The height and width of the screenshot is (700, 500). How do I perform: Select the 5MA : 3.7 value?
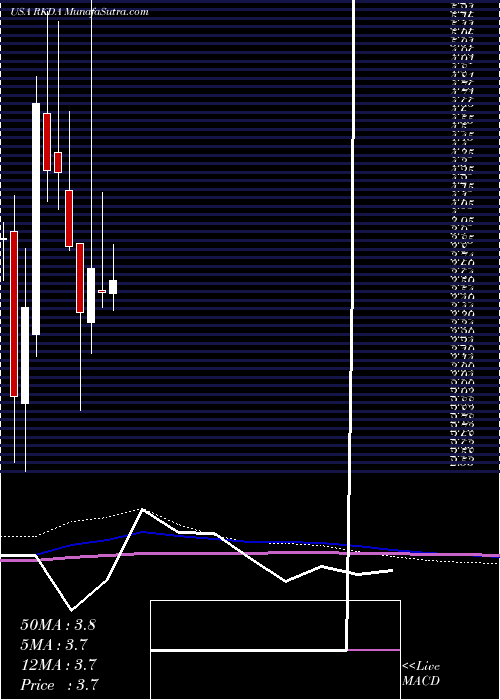pos(54,645)
